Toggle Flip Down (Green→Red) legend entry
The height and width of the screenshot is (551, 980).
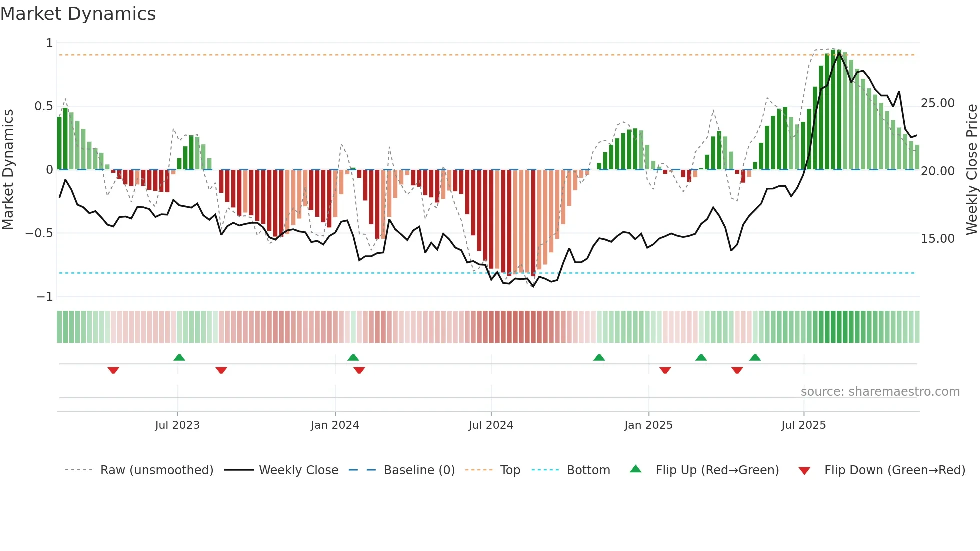[882, 470]
